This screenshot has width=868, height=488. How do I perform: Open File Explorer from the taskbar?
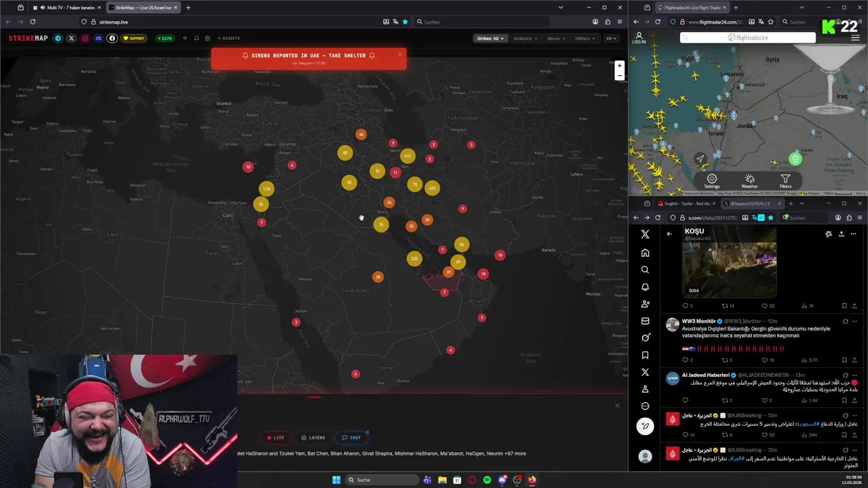click(x=442, y=480)
